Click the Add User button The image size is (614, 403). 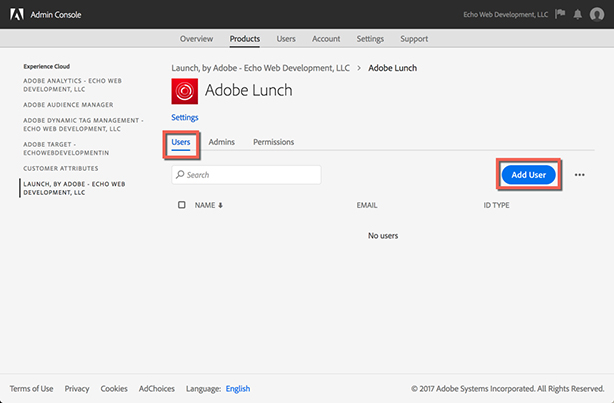pyautogui.click(x=529, y=175)
